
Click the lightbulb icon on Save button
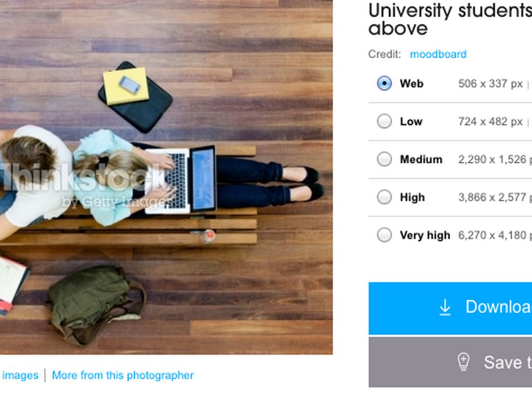tap(463, 362)
